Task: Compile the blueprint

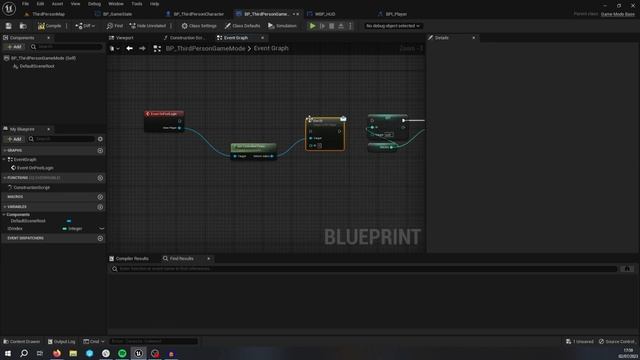Action: (x=49, y=26)
